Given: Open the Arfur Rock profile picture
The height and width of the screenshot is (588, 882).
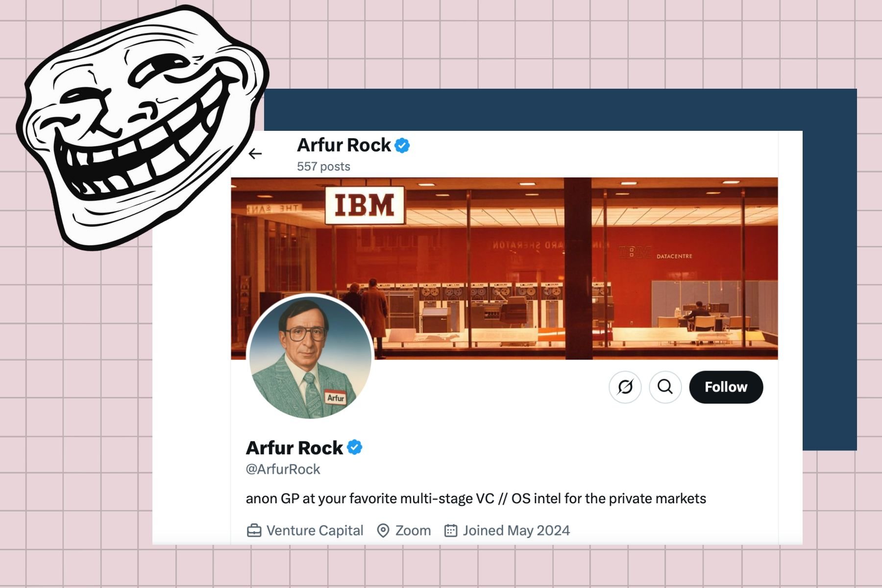Looking at the screenshot, I should [310, 356].
